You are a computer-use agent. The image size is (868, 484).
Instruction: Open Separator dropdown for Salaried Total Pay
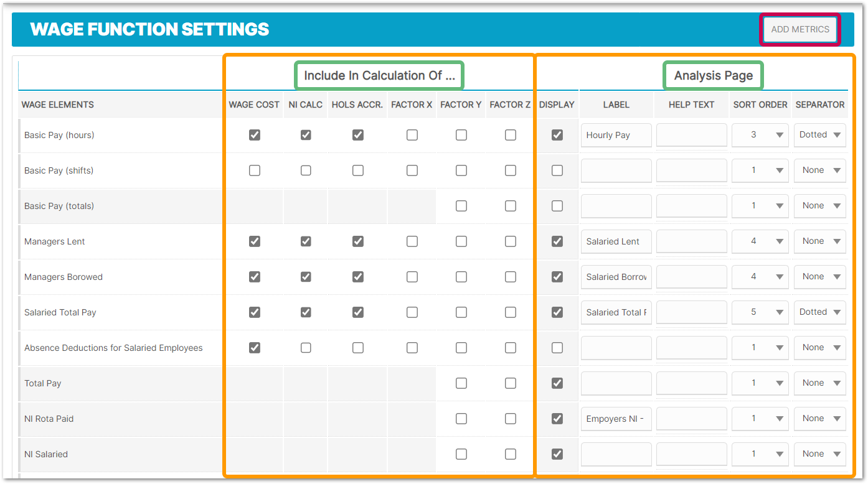(x=819, y=312)
